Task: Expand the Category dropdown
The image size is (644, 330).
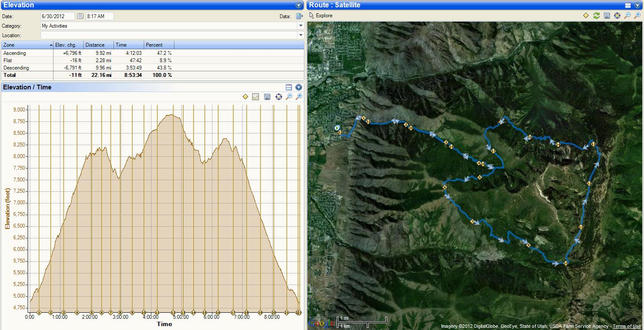Action: click(300, 26)
